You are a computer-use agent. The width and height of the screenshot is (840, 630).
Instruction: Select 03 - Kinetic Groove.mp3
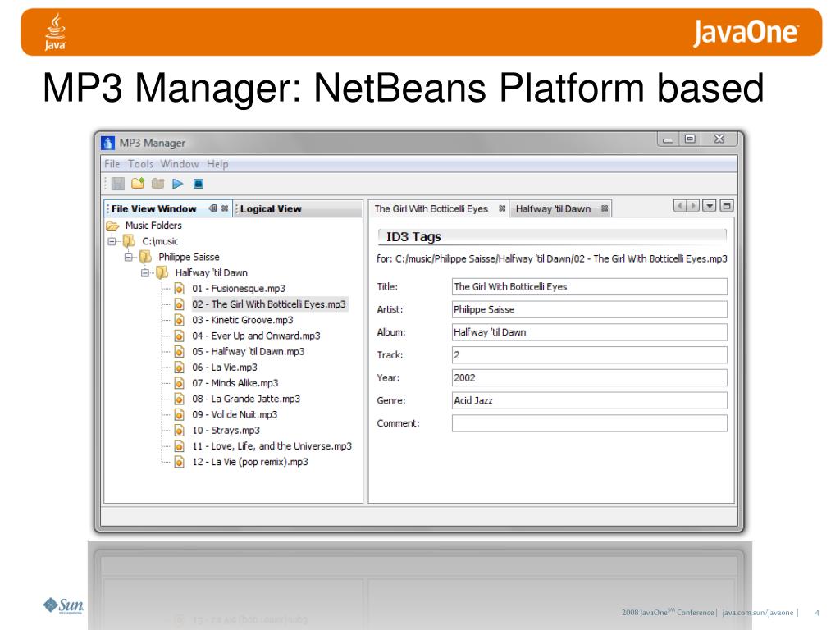243,320
